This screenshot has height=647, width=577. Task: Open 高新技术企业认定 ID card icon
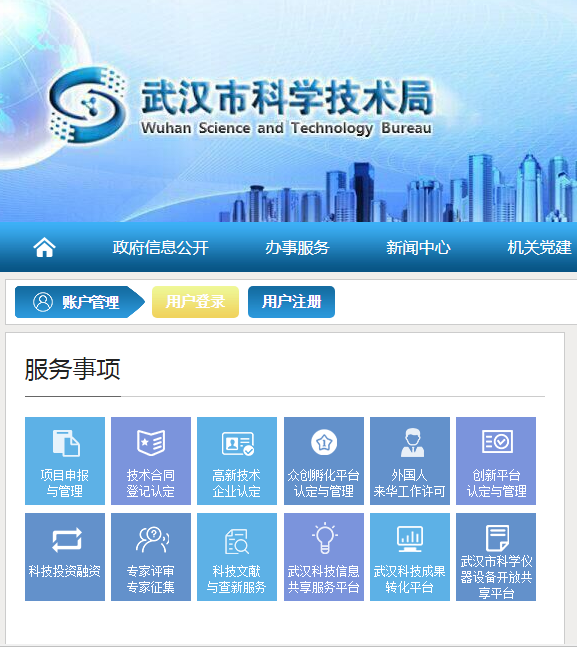[238, 444]
